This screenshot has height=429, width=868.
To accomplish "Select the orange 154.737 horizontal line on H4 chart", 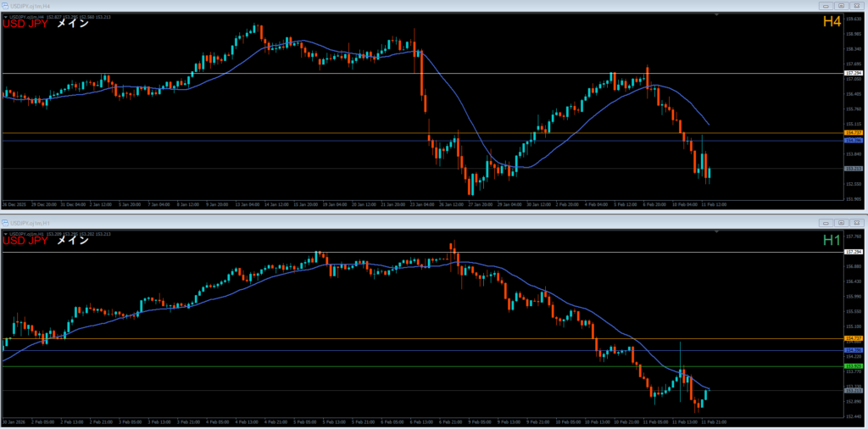I will coord(339,133).
